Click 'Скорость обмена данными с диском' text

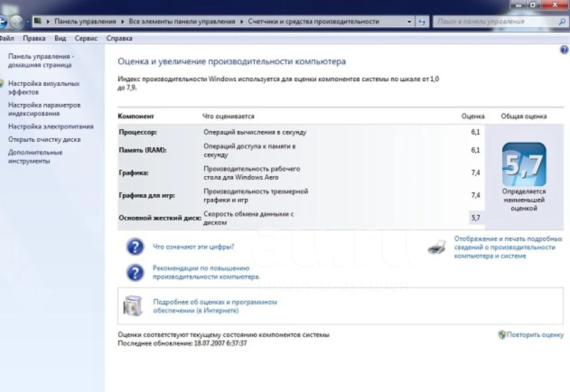pos(248,218)
